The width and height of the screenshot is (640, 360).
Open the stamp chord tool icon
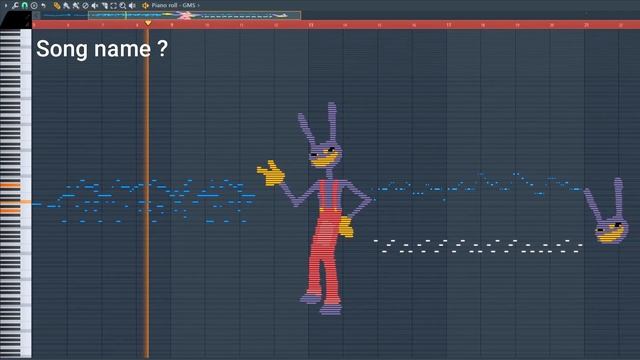pyautogui.click(x=34, y=5)
